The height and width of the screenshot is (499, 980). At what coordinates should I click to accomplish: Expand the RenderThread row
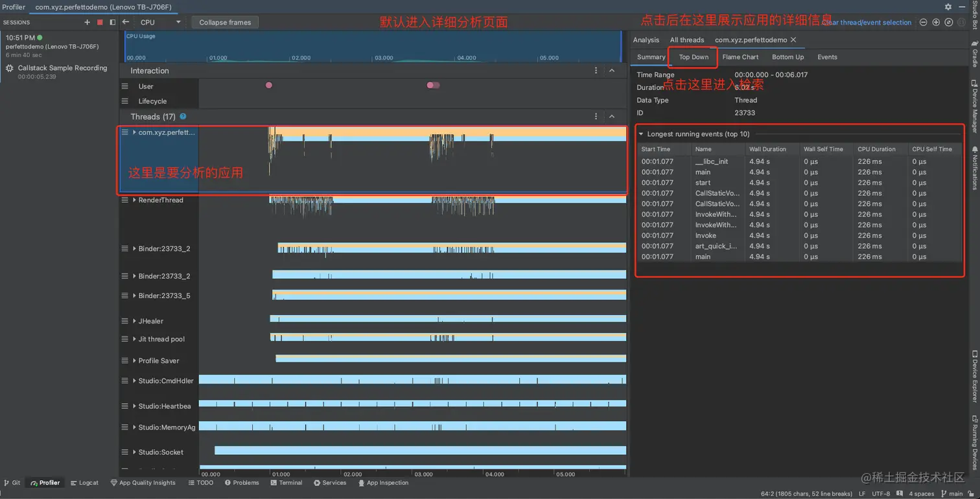(134, 200)
